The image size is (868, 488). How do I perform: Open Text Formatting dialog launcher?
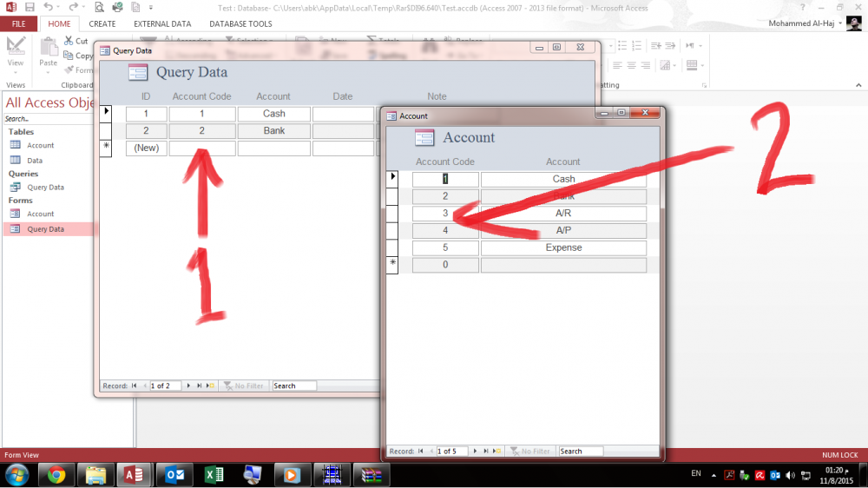coord(705,85)
